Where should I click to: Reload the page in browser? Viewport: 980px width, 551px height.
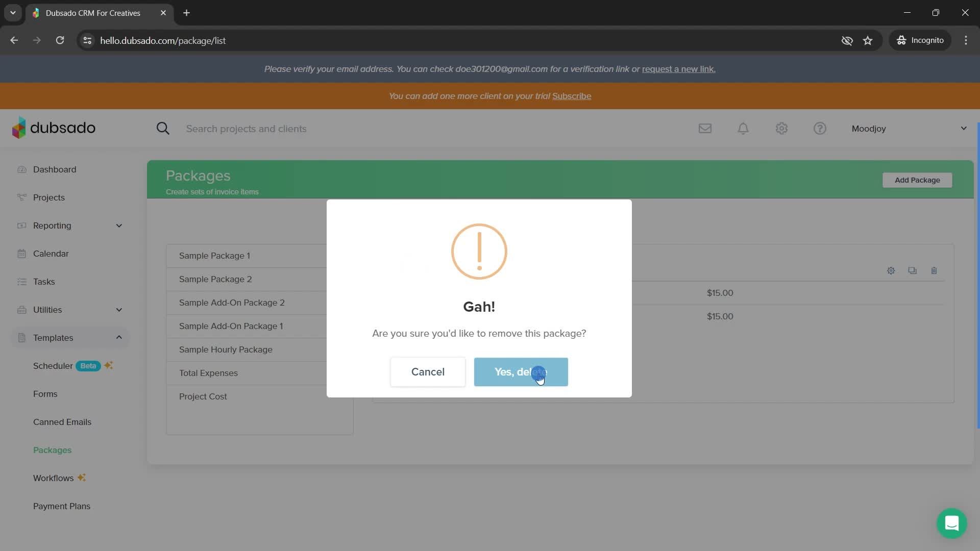[60, 40]
